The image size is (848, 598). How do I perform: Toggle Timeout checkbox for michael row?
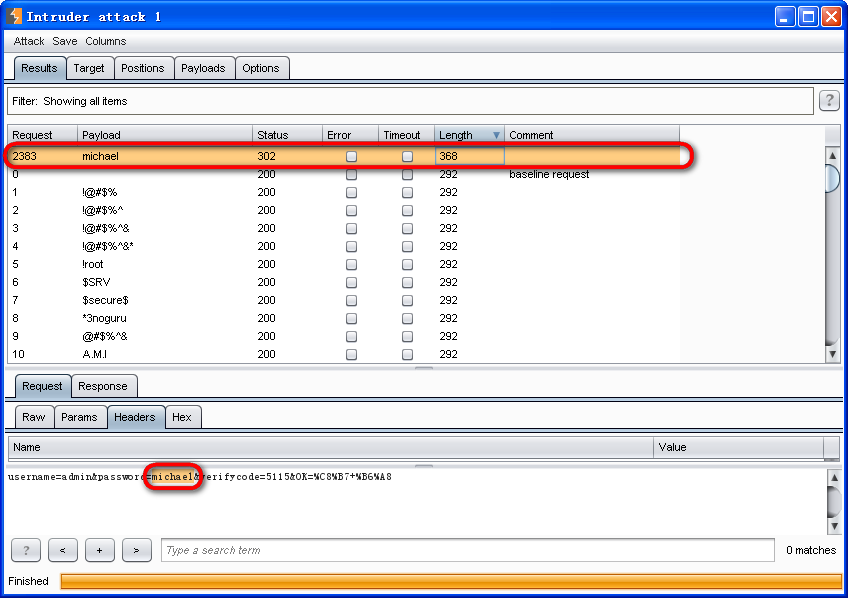407,156
